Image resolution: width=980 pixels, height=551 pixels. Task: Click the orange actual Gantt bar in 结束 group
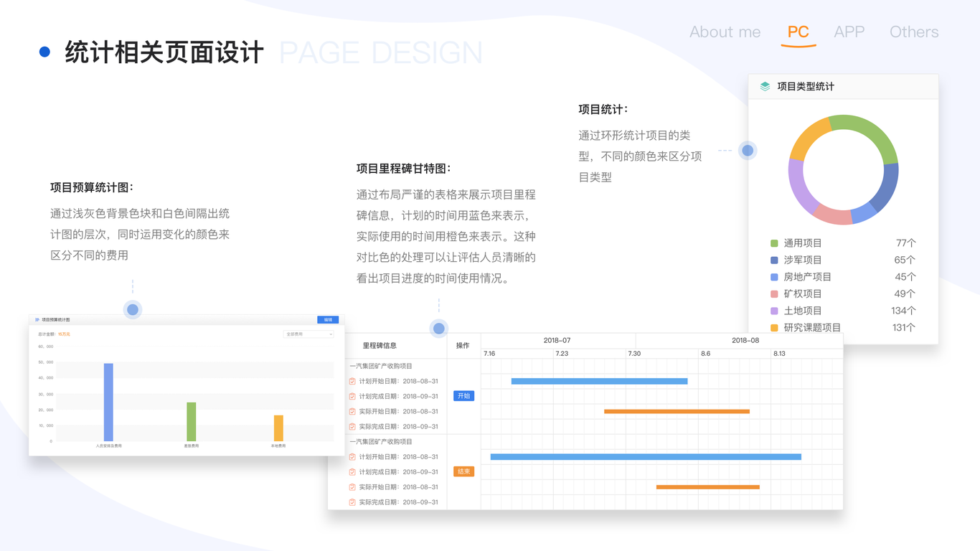pos(708,486)
